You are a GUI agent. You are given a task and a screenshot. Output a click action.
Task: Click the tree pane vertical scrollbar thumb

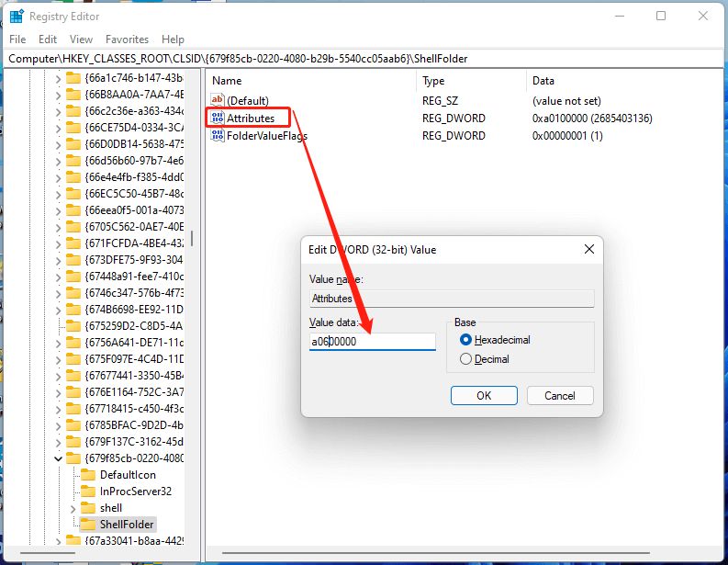pyautogui.click(x=192, y=239)
